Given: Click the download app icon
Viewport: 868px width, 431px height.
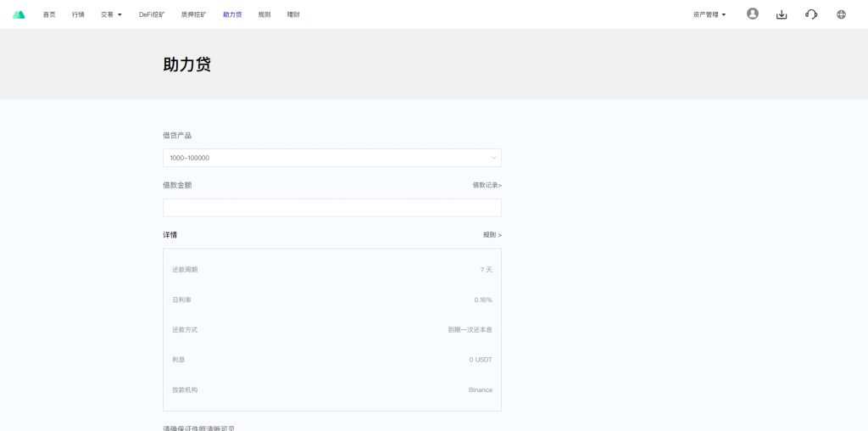Looking at the screenshot, I should coord(782,14).
